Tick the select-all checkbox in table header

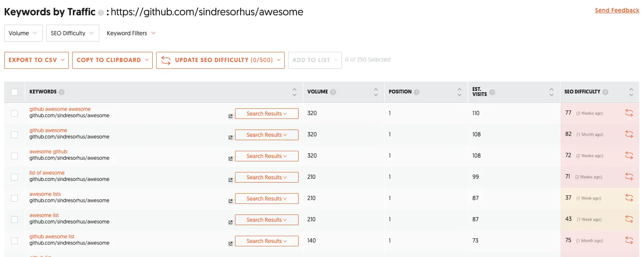14,92
